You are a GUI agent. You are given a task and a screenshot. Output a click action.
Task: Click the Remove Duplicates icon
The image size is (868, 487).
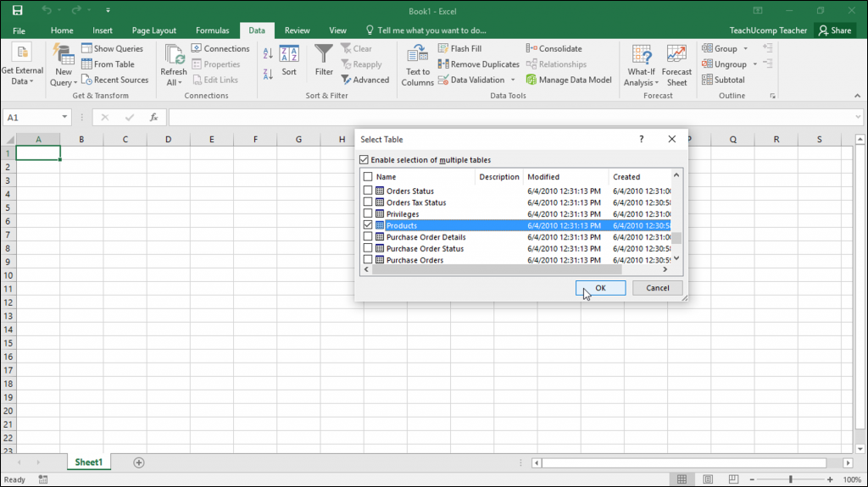(443, 64)
